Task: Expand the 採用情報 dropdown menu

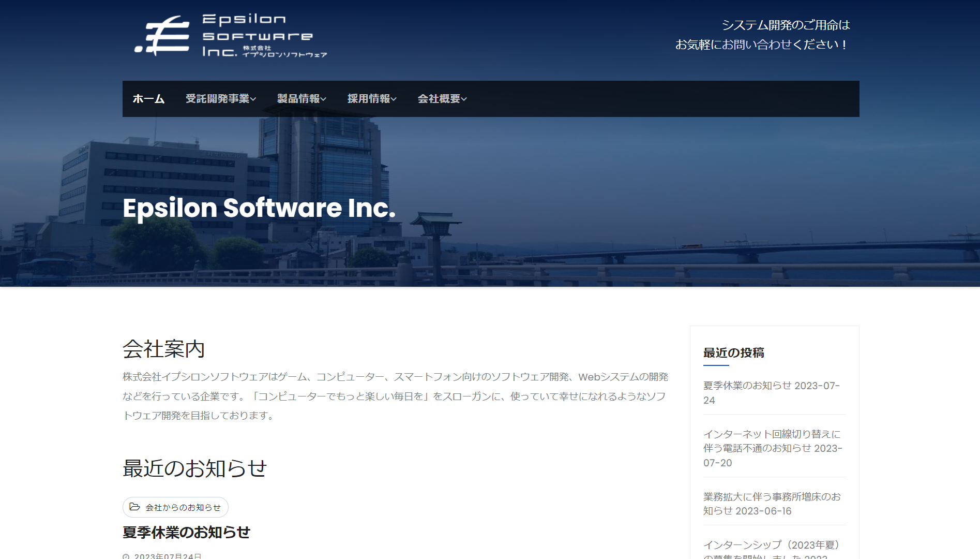Action: [x=372, y=99]
